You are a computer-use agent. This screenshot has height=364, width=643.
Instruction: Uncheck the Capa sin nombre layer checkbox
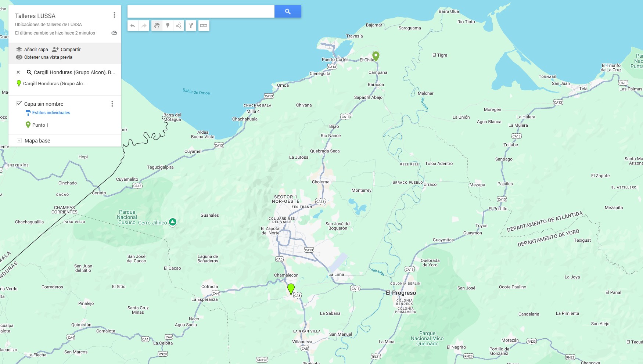(19, 104)
